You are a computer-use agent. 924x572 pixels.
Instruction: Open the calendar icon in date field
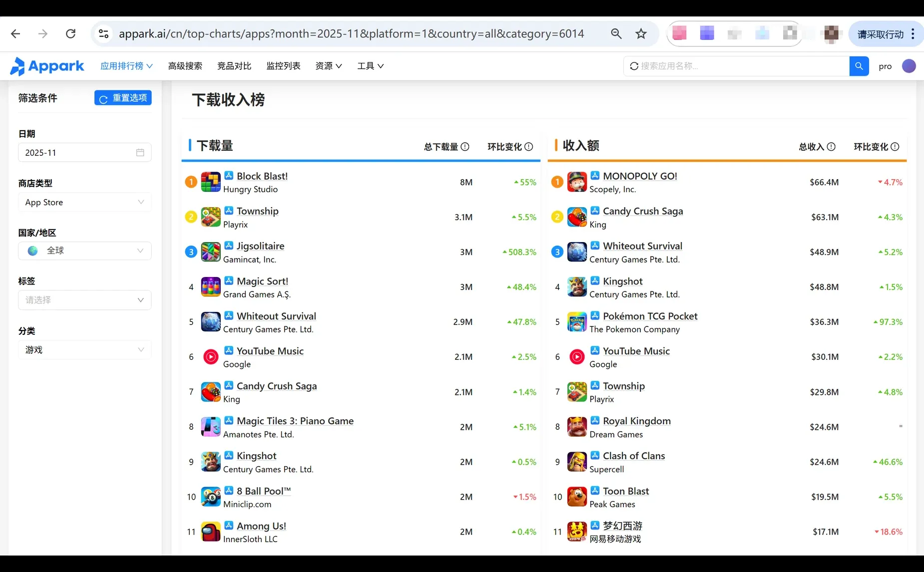(140, 152)
